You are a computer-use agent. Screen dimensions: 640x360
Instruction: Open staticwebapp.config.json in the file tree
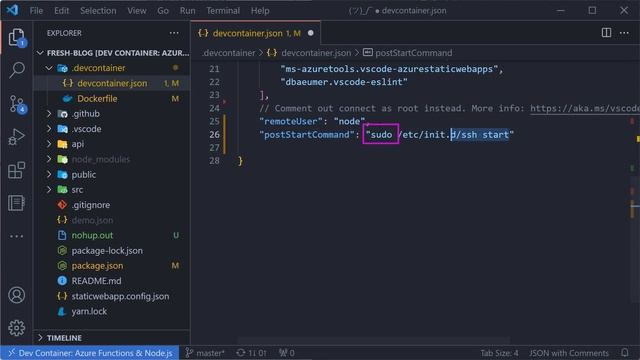click(111, 296)
